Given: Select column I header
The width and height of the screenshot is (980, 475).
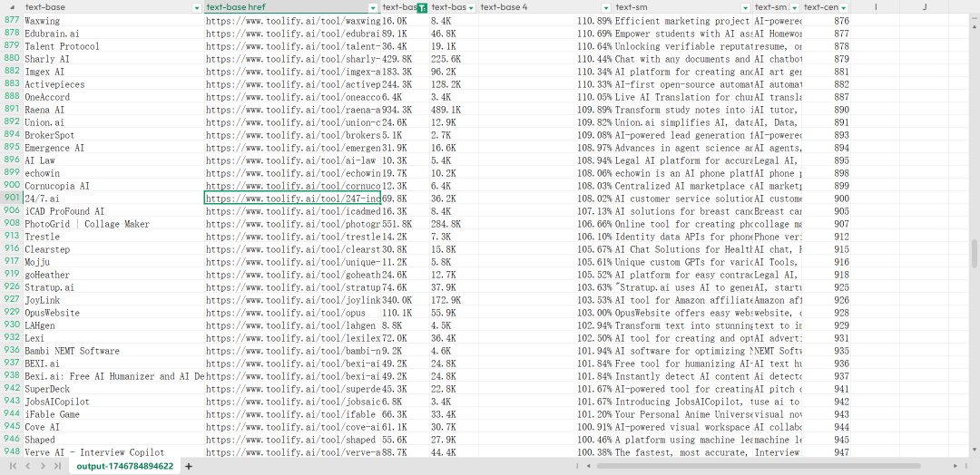Looking at the screenshot, I should pos(875,7).
